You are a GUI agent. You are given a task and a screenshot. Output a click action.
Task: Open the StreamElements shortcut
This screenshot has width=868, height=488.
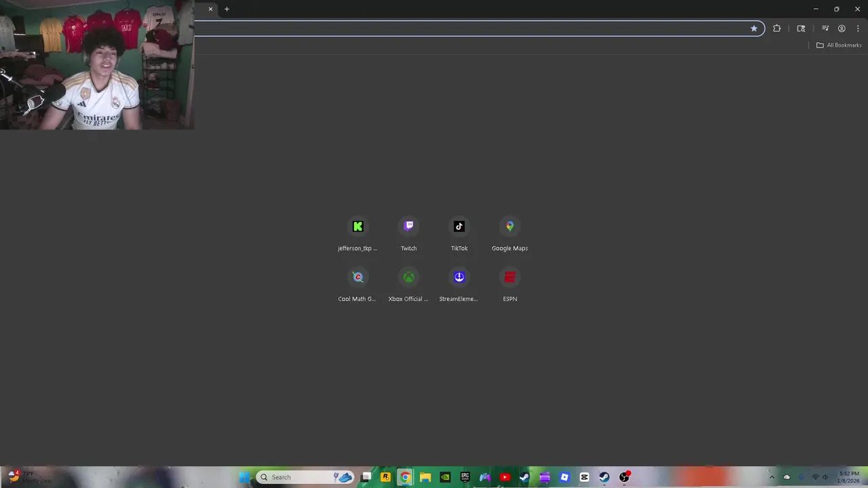pyautogui.click(x=459, y=285)
